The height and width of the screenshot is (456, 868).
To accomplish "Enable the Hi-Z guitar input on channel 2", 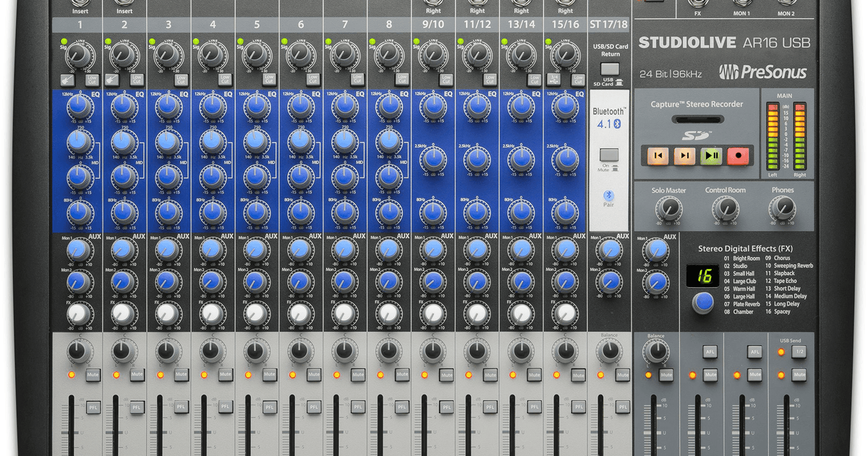I will tap(112, 80).
